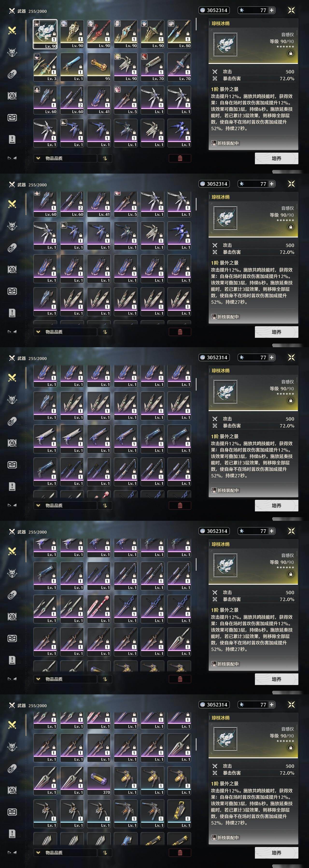Toggle the ascending/descending sort arrows in topmost panel
This screenshot has width=309, height=868.
click(105, 158)
